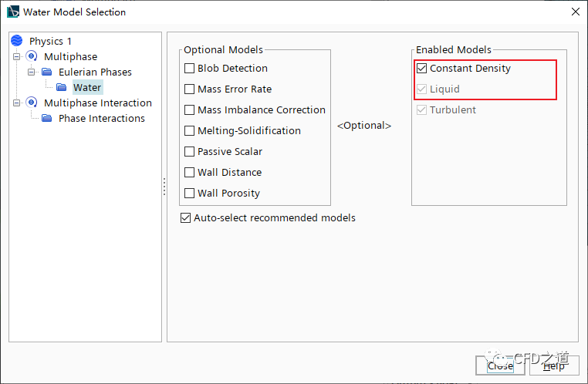Select Phase Interactions in the tree
Viewport: 588px width, 384px height.
point(101,118)
